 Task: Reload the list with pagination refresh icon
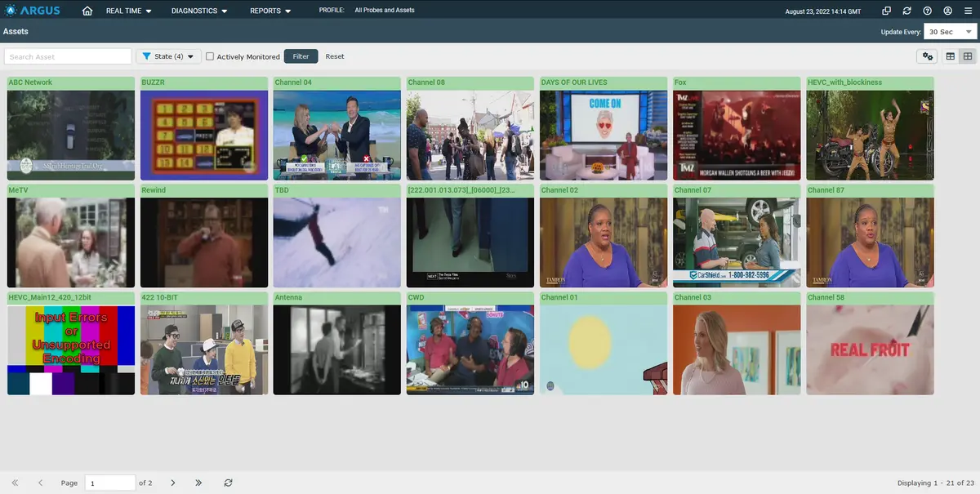click(228, 483)
